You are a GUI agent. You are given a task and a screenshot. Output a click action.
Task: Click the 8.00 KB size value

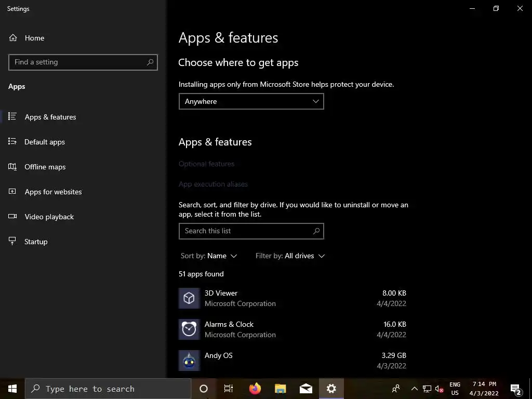394,293
